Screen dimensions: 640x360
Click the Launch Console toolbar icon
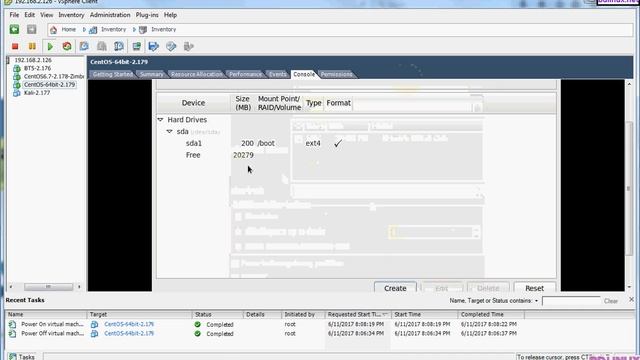pyautogui.click(x=136, y=46)
